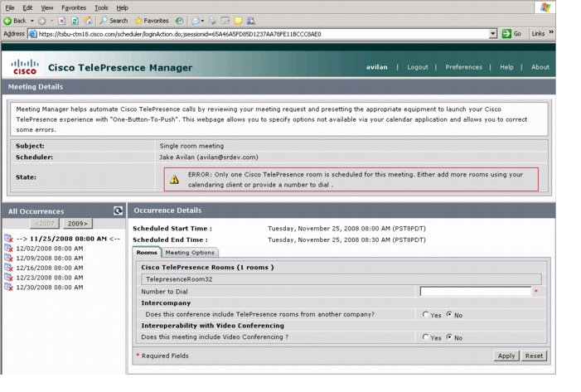Image resolution: width=581 pixels, height=392 pixels.
Task: Switch to the Rooms tab
Action: pyautogui.click(x=147, y=252)
